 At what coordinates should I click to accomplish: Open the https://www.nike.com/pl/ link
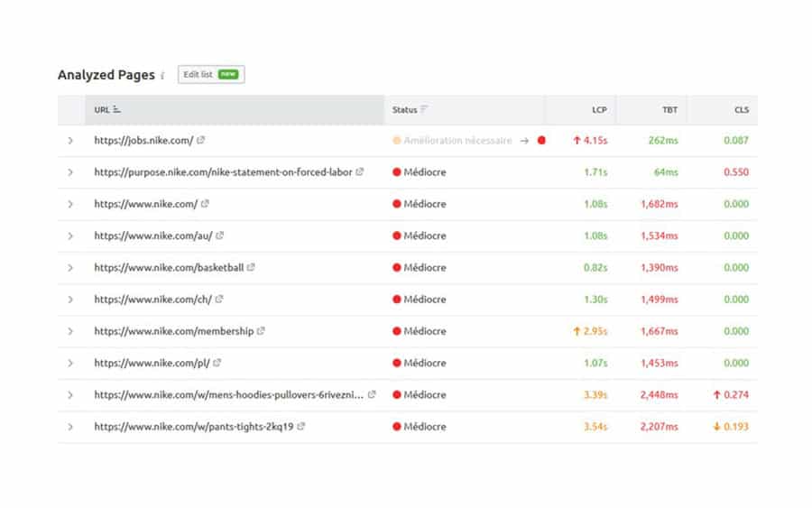[x=152, y=363]
